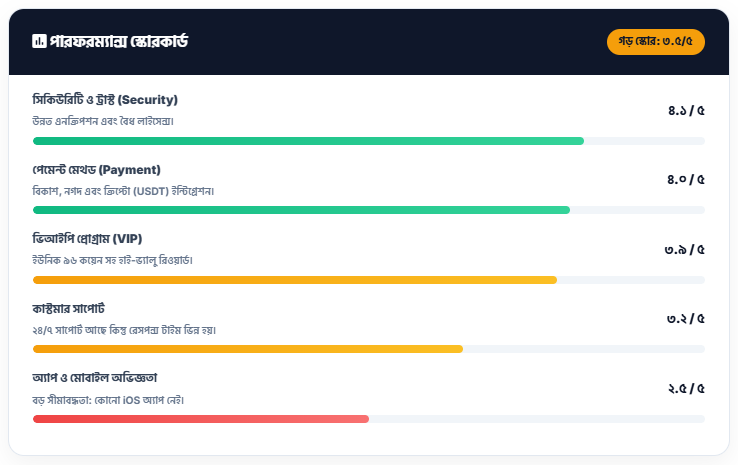Click the green Security progress bar
This screenshot has width=738, height=465.
click(308, 141)
